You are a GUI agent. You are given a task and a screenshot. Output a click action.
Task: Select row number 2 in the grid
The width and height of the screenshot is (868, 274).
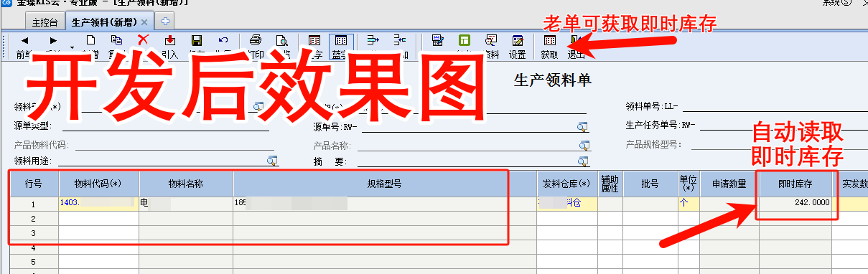click(34, 219)
